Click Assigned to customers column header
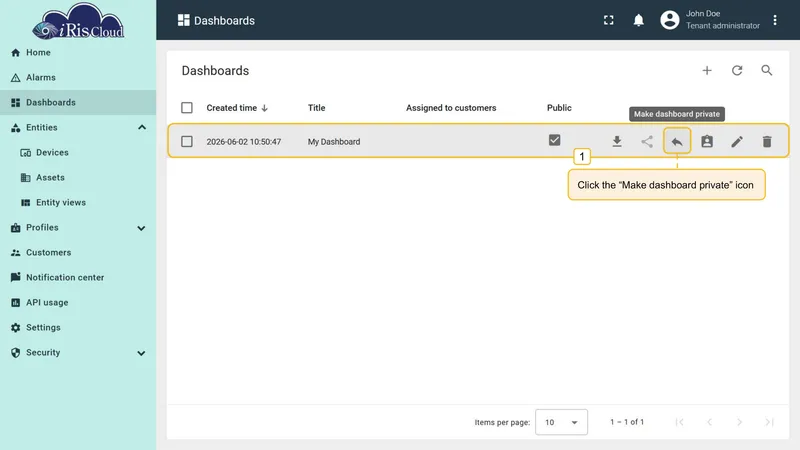The width and height of the screenshot is (800, 450). click(x=451, y=108)
